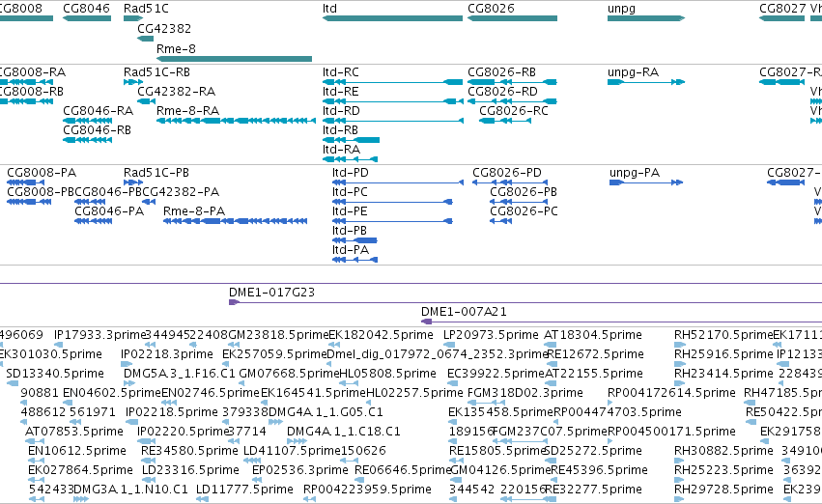822x504 pixels.
Task: Click the RH29728.5prime EST label
Action: [x=723, y=490]
